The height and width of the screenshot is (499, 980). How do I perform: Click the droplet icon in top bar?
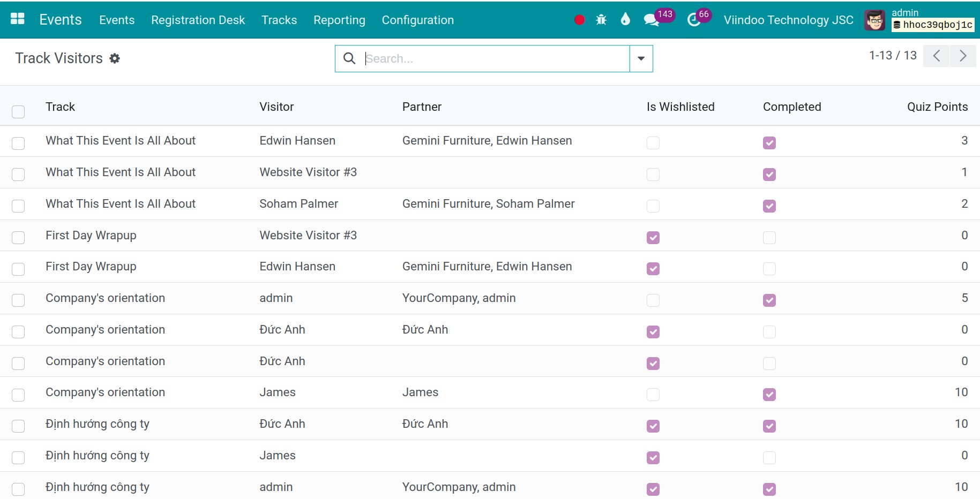[625, 20]
